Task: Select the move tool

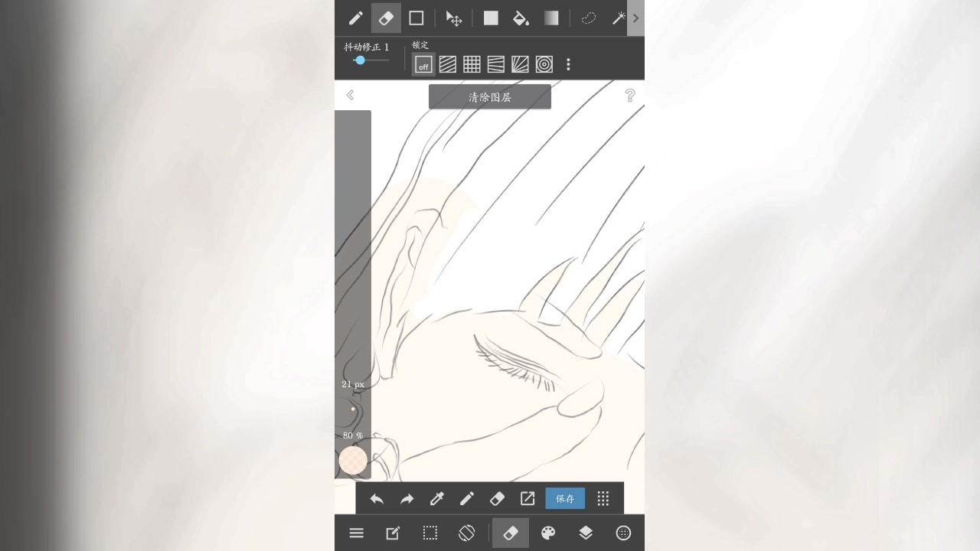Action: (454, 18)
